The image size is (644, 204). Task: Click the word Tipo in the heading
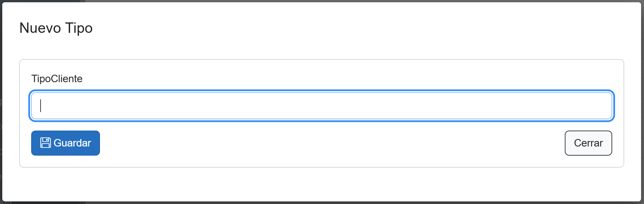pos(79,28)
